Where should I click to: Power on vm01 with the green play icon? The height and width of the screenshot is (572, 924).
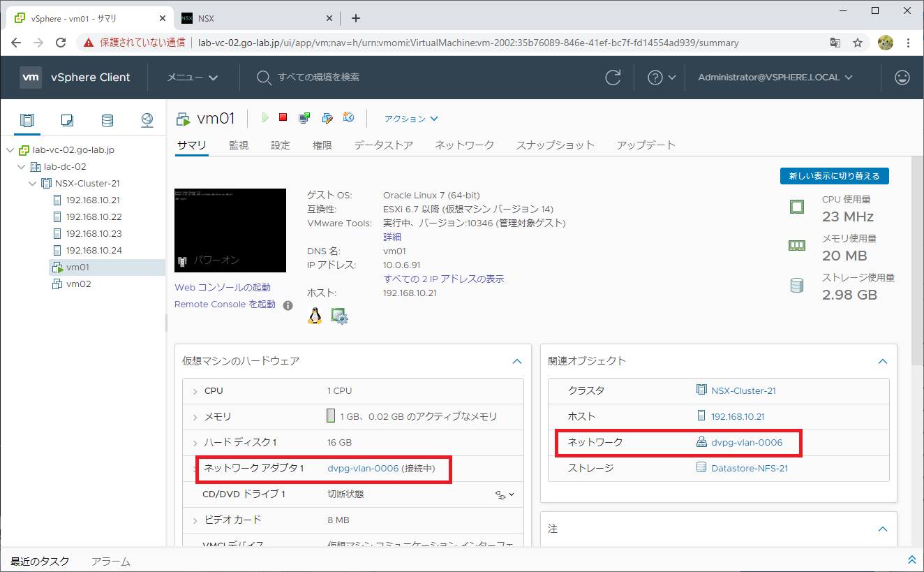point(265,117)
